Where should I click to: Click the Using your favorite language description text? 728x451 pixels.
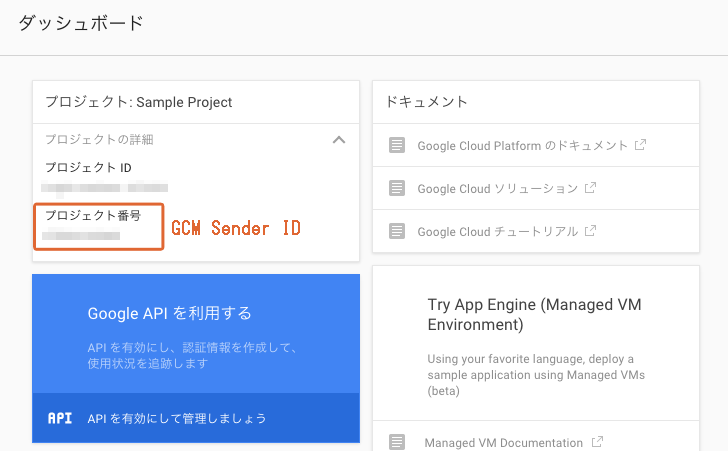coord(536,375)
